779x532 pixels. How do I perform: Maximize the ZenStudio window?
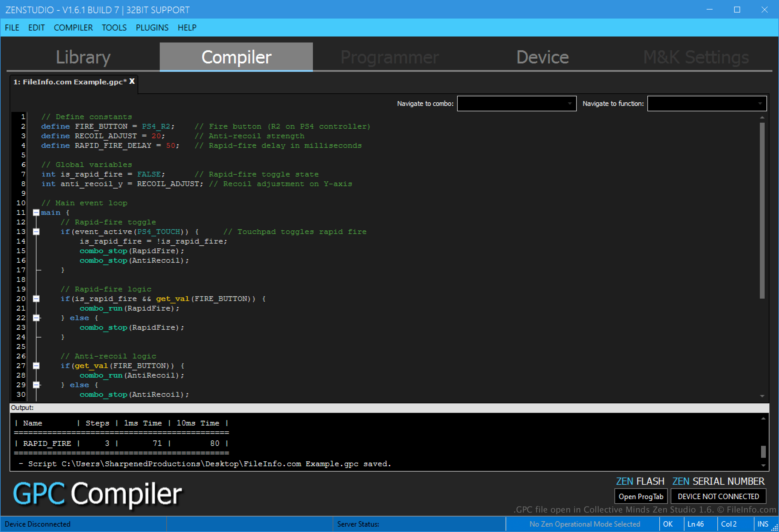pos(737,9)
